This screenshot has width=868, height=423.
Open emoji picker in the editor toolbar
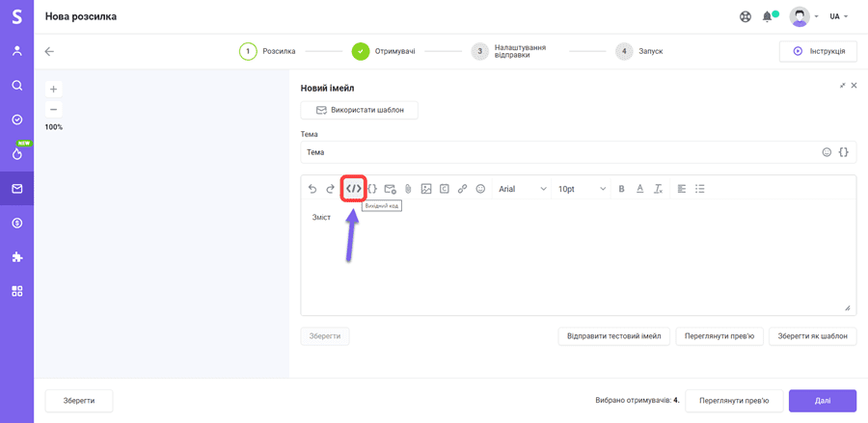pos(480,189)
